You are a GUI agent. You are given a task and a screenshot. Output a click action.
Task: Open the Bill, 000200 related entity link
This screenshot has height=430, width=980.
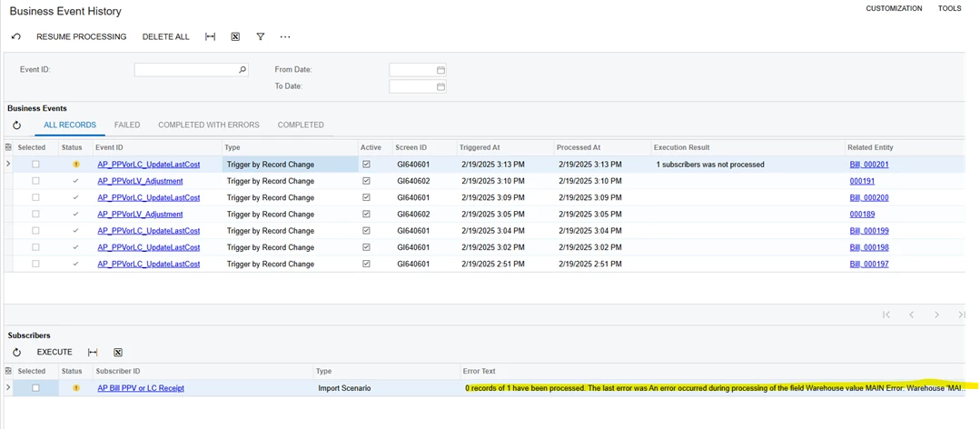click(869, 198)
